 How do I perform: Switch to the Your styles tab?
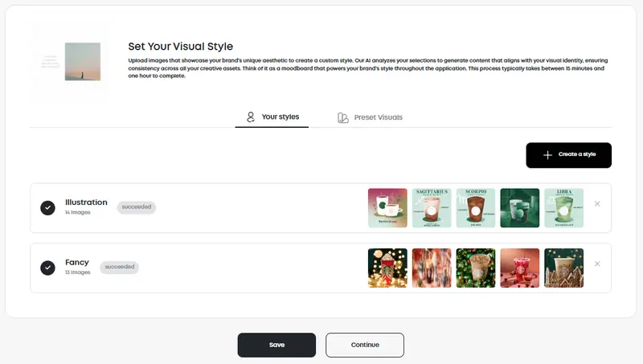pos(272,117)
